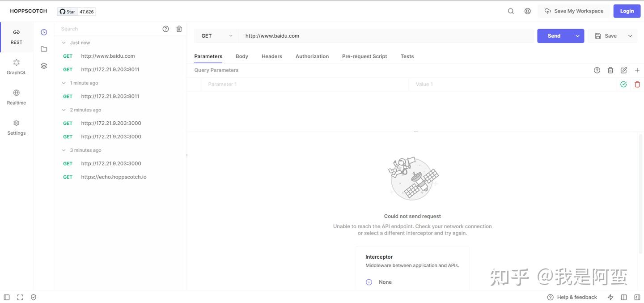Delete Parameter 1 with the red trash icon
Image resolution: width=644 pixels, height=303 pixels.
[637, 84]
